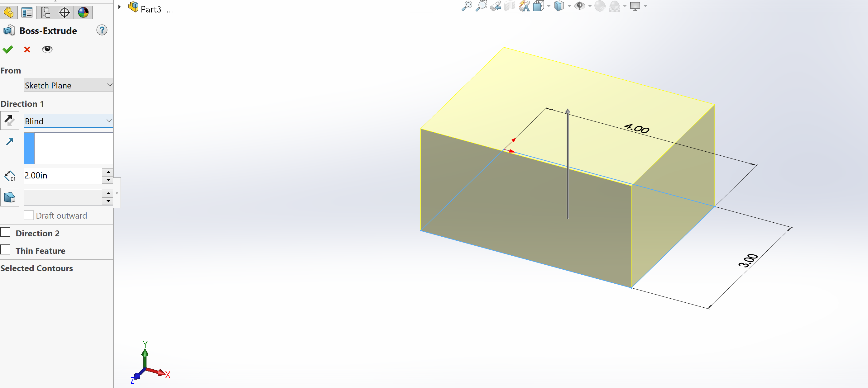Image resolution: width=868 pixels, height=388 pixels.
Task: Open the DimXpertManager tab
Action: pyautogui.click(x=64, y=12)
